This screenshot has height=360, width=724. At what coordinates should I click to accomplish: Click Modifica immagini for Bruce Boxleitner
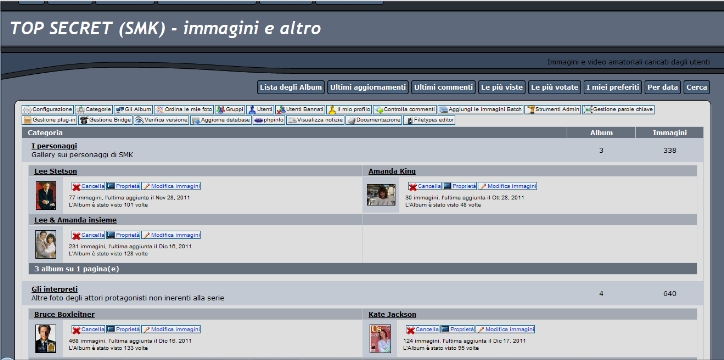pos(171,329)
